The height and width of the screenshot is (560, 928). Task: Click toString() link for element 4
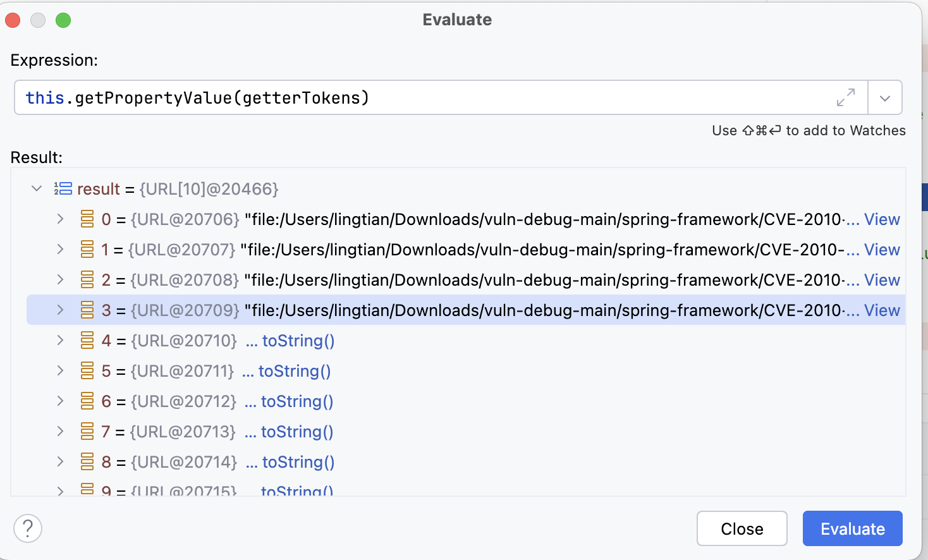(x=298, y=341)
